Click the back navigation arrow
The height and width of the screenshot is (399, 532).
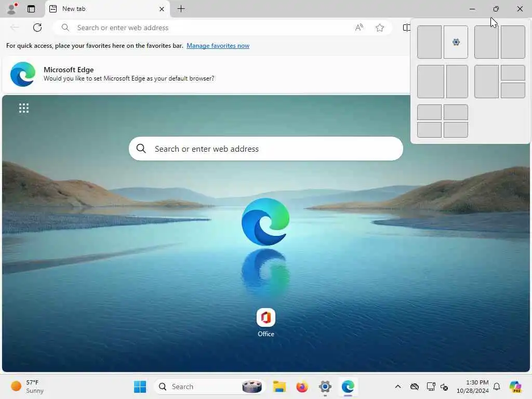[x=15, y=28]
